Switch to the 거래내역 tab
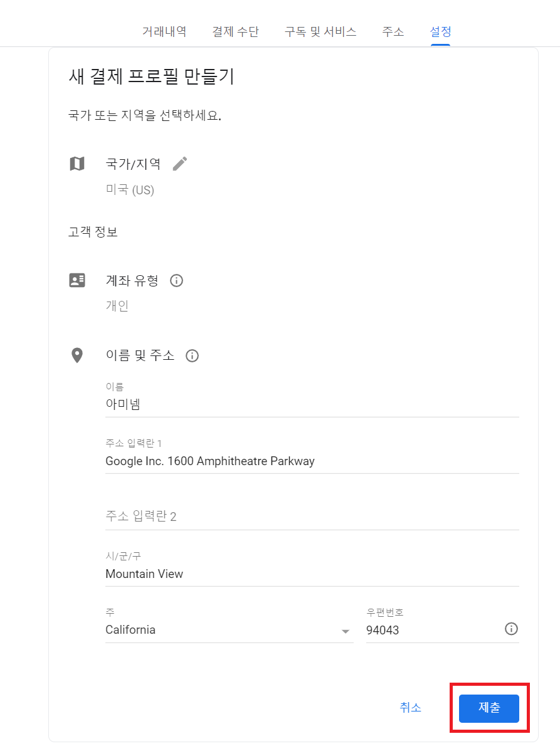Screen dimensions: 560x756 click(164, 31)
